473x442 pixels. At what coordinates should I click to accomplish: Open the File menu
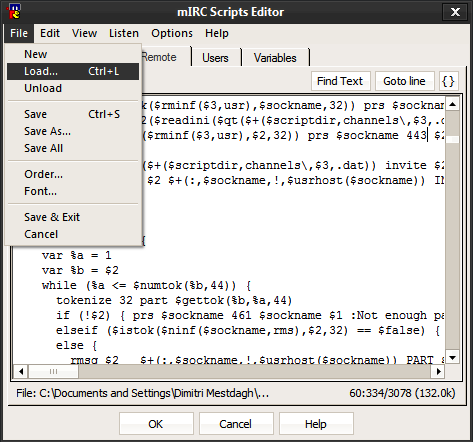tap(19, 33)
